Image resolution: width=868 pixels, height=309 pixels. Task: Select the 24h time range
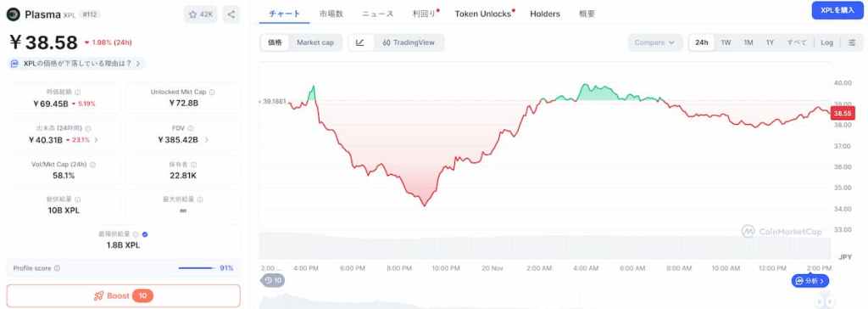[702, 42]
